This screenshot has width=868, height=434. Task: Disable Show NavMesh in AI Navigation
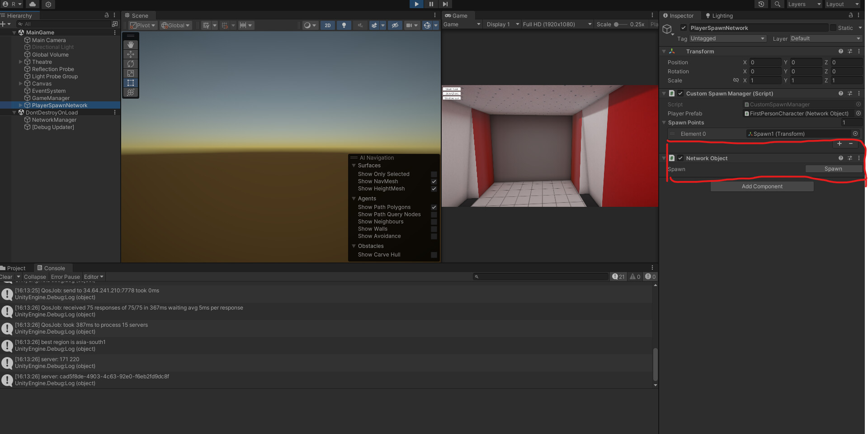434,181
